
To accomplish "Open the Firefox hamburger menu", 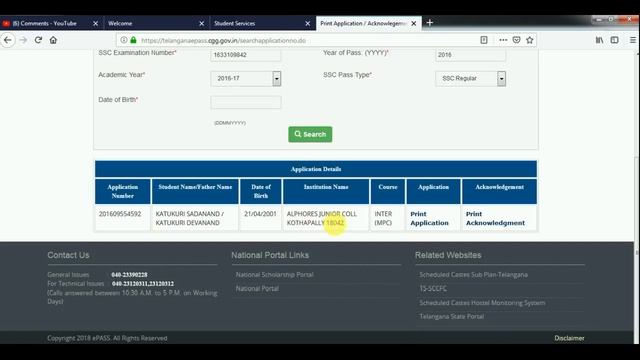I will (x=632, y=40).
